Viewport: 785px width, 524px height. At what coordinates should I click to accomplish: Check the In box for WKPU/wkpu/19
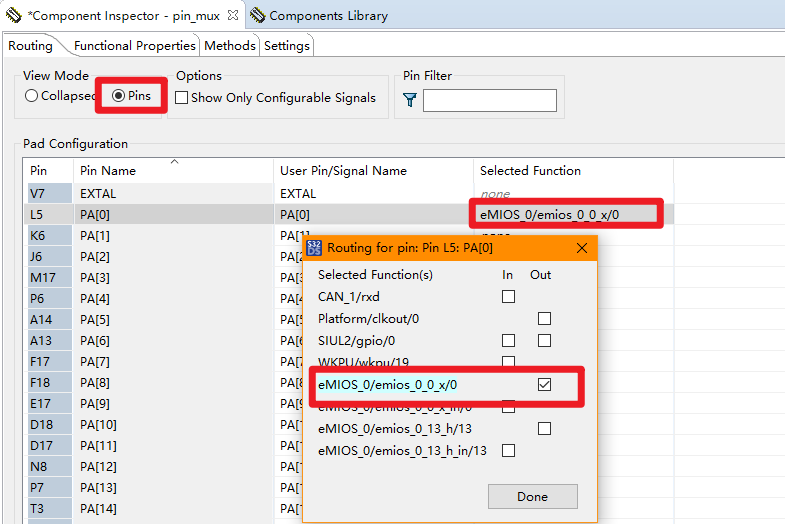click(x=508, y=361)
